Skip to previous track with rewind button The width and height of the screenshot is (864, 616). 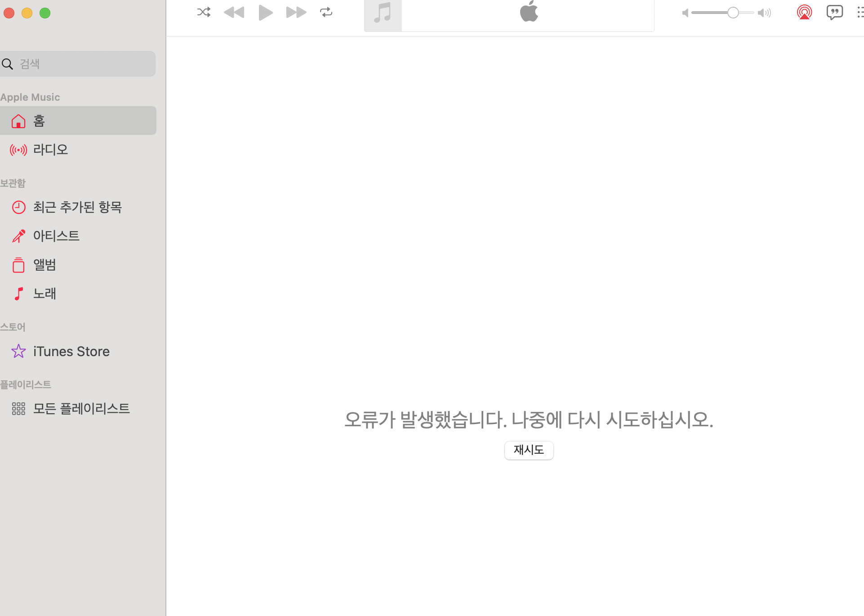tap(234, 12)
